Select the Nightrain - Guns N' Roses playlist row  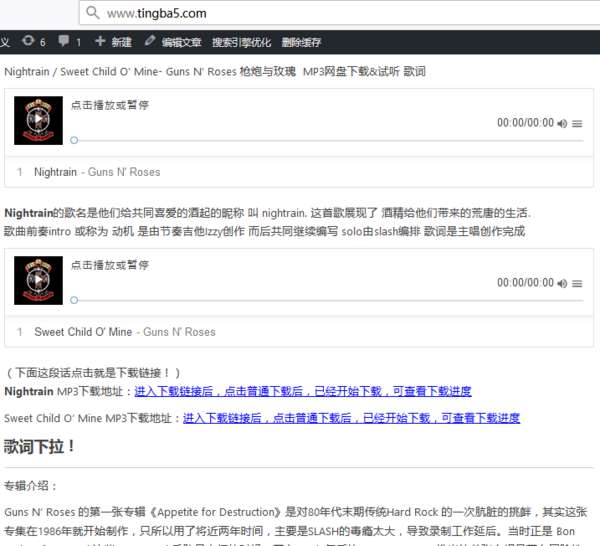[299, 172]
